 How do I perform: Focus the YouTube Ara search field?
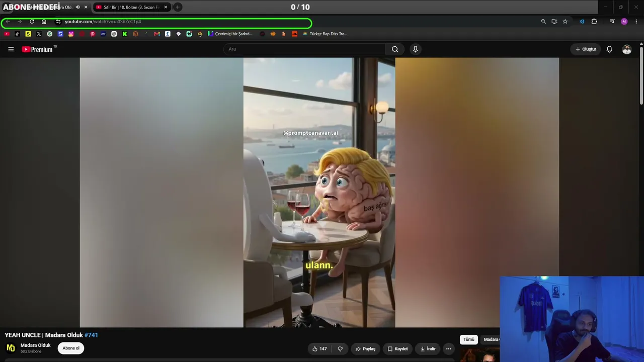pyautogui.click(x=304, y=49)
